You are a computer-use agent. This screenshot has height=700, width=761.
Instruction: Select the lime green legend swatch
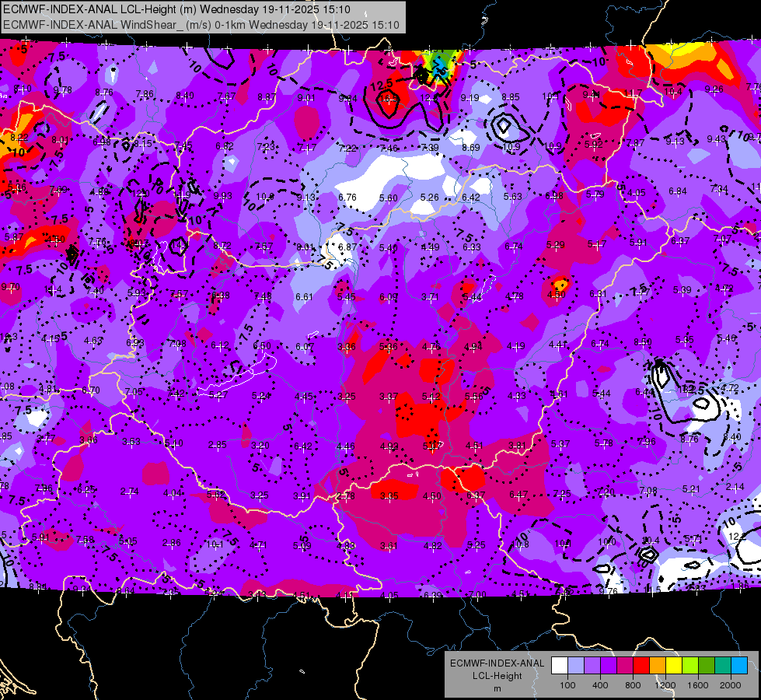690,666
